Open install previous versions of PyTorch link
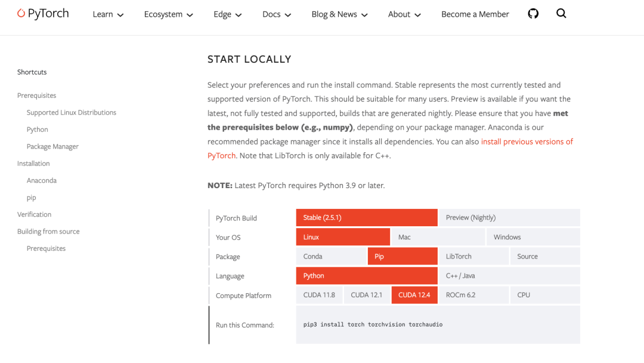644x363 pixels. (527, 141)
